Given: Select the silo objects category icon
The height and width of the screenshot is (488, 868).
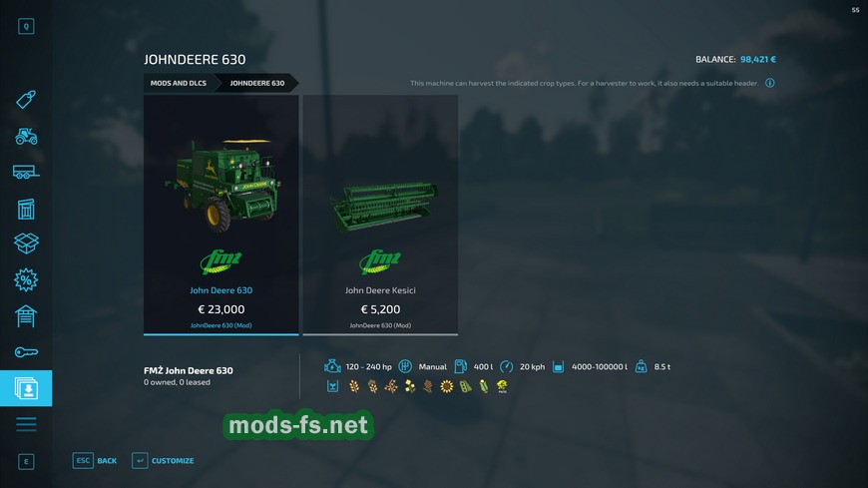Looking at the screenshot, I should pyautogui.click(x=26, y=209).
